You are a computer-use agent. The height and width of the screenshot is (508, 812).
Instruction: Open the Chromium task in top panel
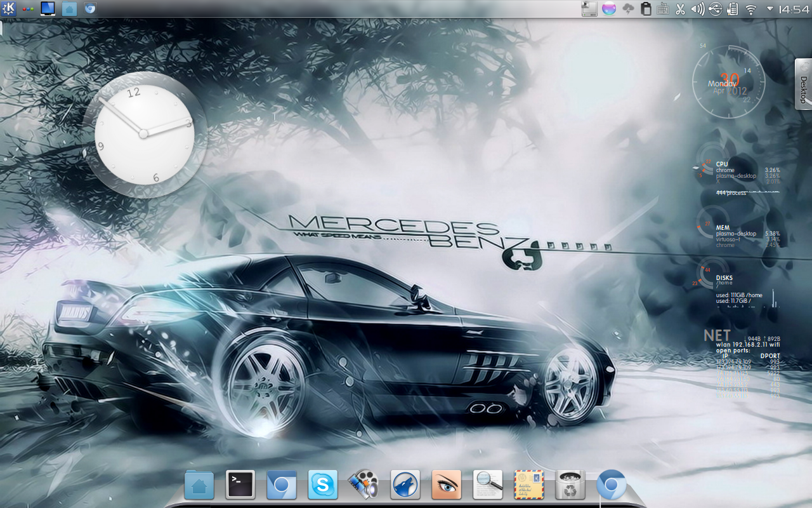(91, 9)
